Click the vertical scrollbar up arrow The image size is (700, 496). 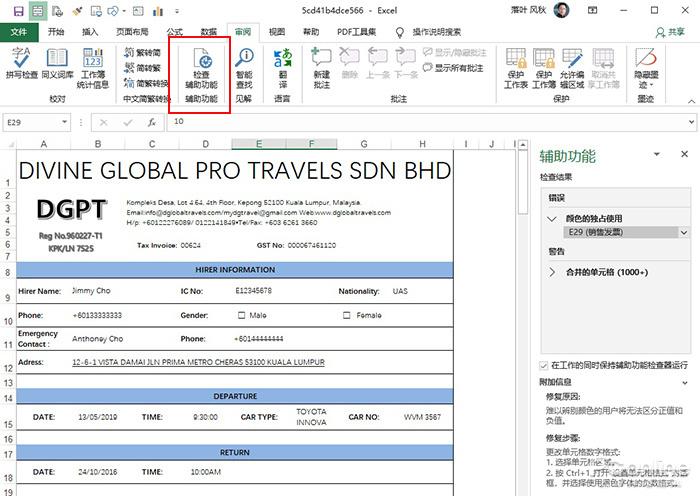523,145
